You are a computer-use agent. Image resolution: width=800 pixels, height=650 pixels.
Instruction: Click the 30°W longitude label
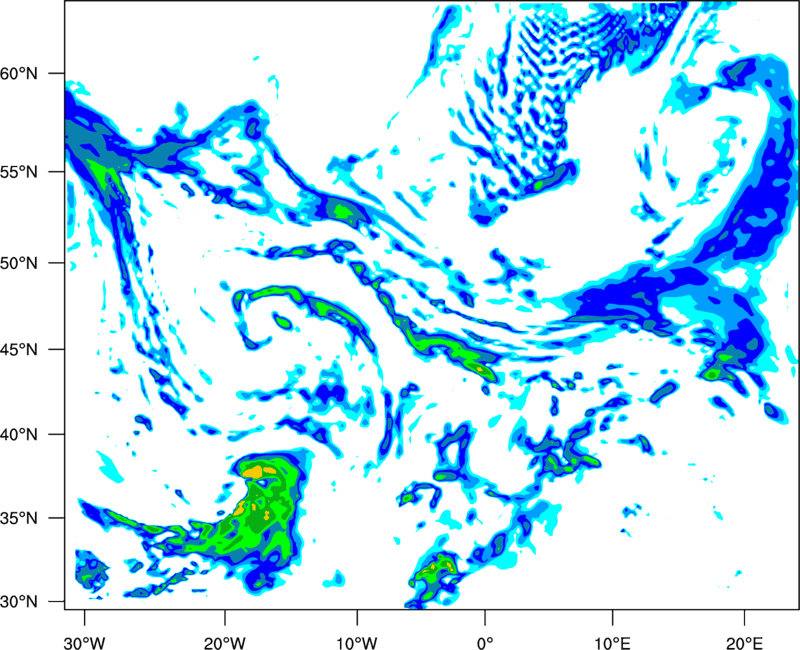coord(84,643)
